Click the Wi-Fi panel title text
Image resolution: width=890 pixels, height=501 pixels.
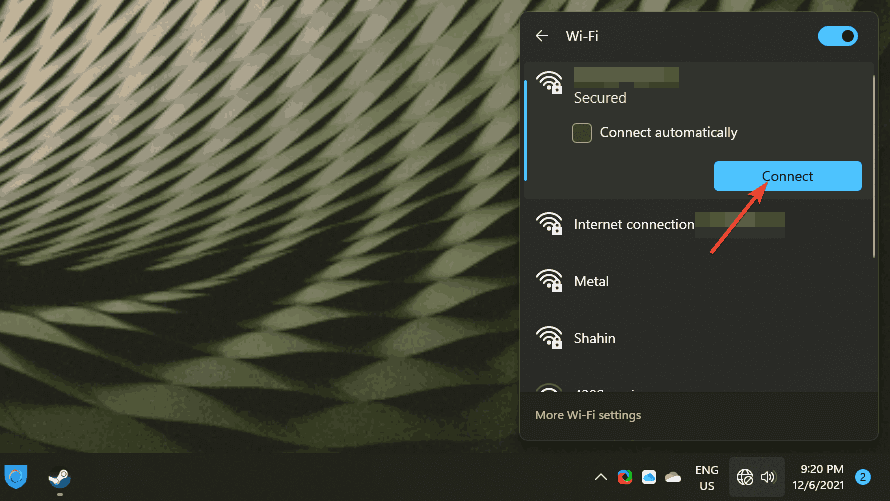pos(582,36)
